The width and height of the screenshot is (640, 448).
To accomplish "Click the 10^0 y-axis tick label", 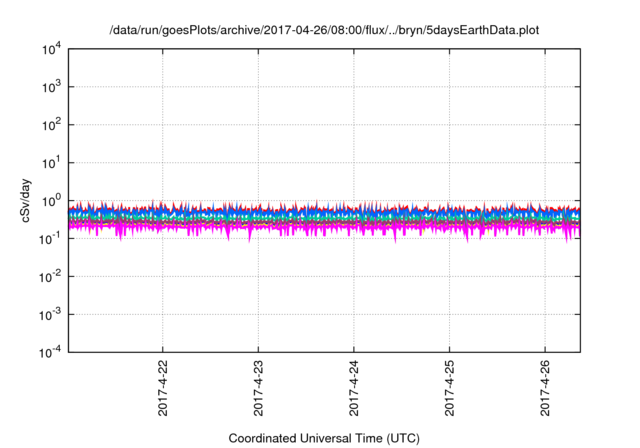I will [52, 201].
